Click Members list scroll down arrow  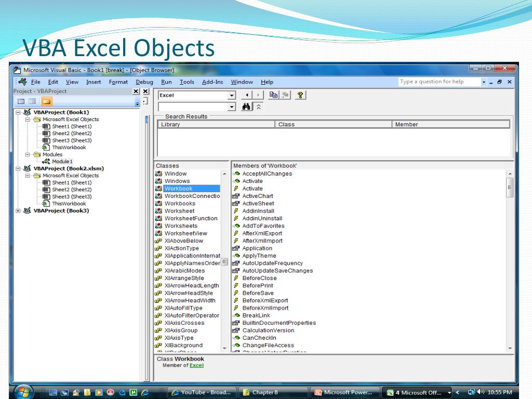510,348
